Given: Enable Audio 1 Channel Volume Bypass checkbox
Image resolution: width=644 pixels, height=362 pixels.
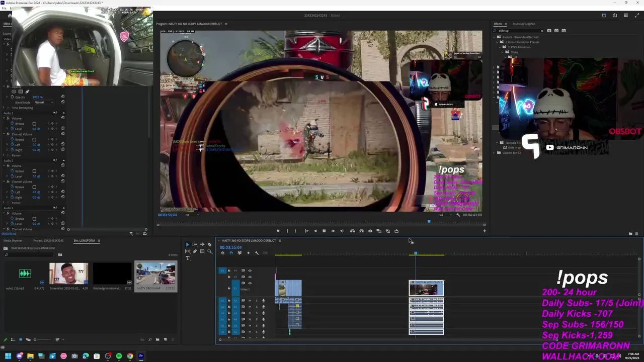Looking at the screenshot, I should pyautogui.click(x=34, y=139).
